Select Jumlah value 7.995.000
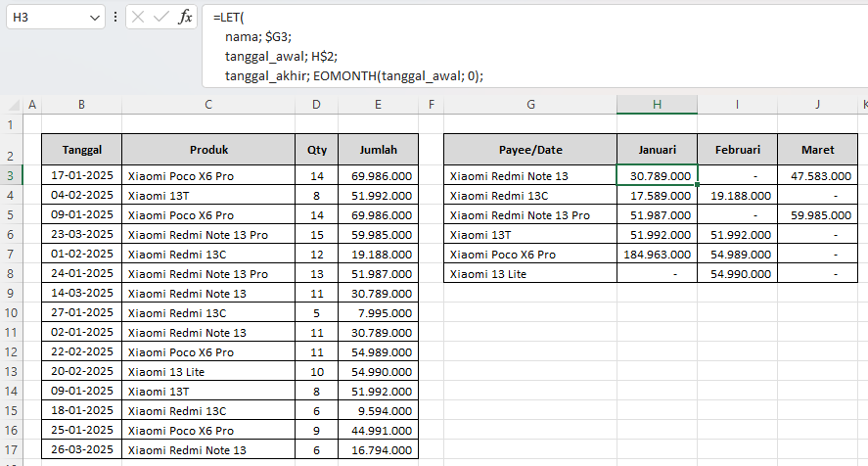 point(378,312)
